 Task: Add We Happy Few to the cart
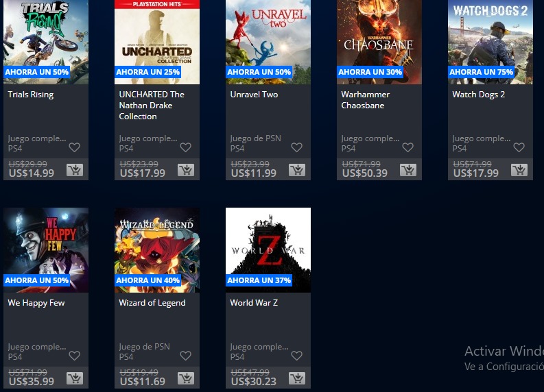click(75, 378)
